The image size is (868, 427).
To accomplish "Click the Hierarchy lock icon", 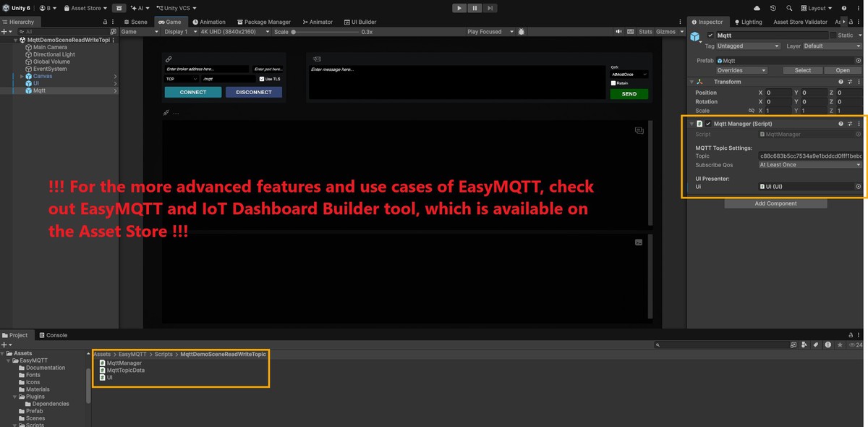I will click(x=106, y=22).
